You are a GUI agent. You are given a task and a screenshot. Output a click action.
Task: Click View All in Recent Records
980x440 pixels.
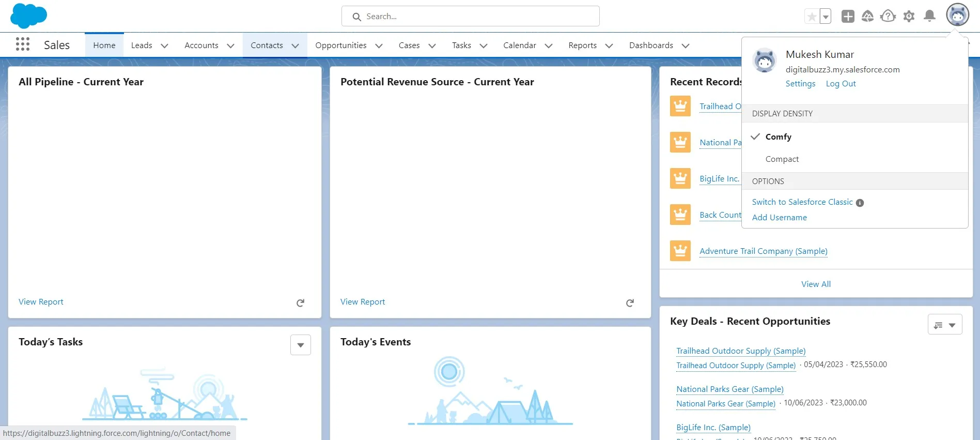point(816,284)
